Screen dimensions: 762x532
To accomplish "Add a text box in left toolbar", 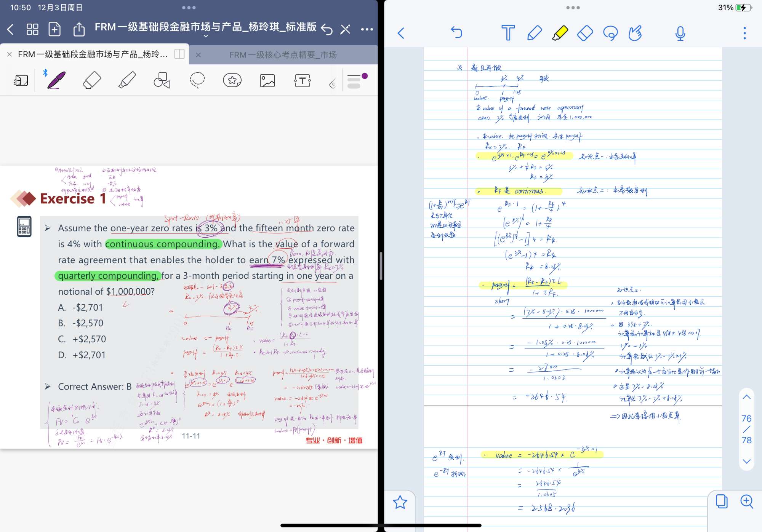I will point(302,80).
